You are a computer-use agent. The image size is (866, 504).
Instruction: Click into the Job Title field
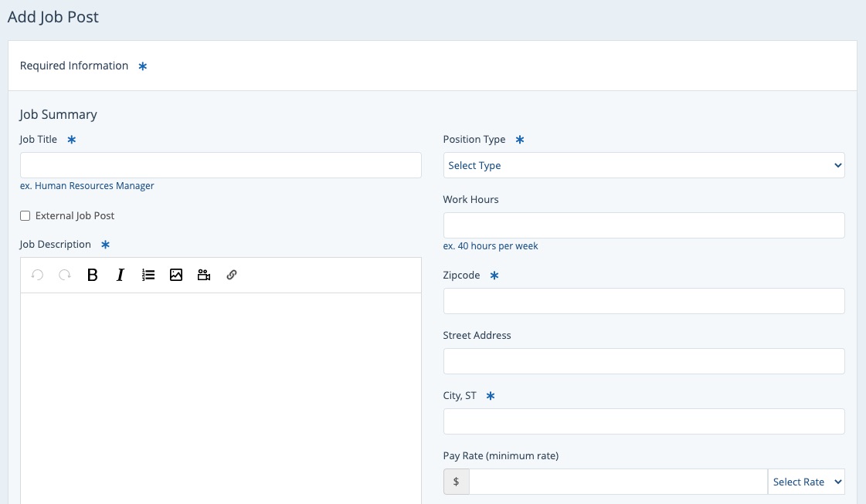coord(220,165)
